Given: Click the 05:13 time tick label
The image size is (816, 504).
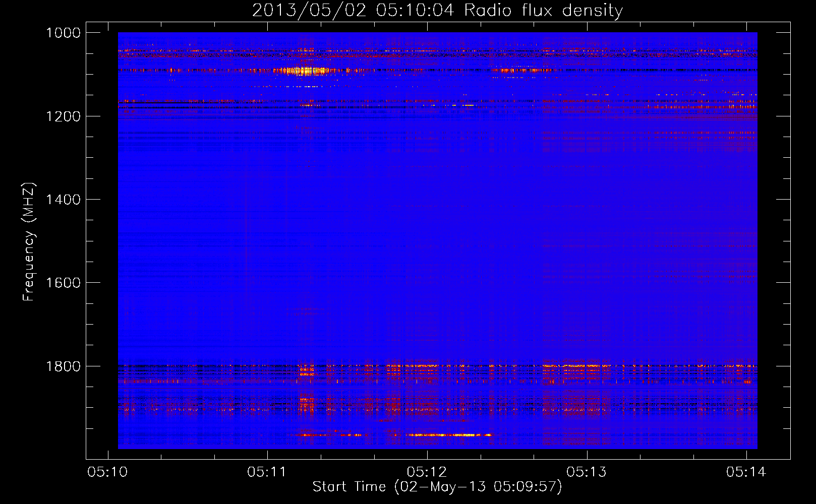Looking at the screenshot, I should (587, 472).
